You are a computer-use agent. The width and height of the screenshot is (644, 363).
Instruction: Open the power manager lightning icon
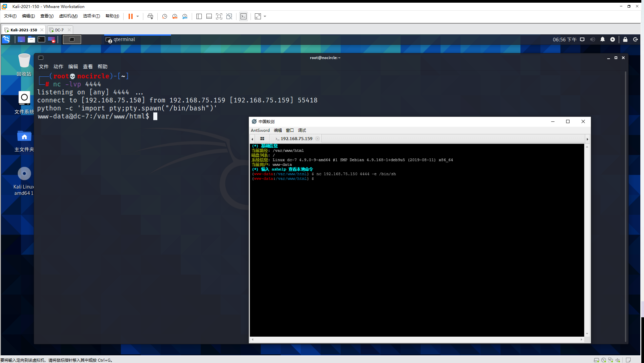click(x=613, y=39)
